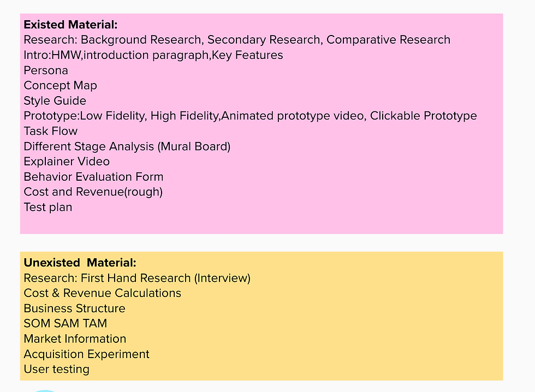Click 'Concept Map' text line
The height and width of the screenshot is (392, 535).
(60, 85)
